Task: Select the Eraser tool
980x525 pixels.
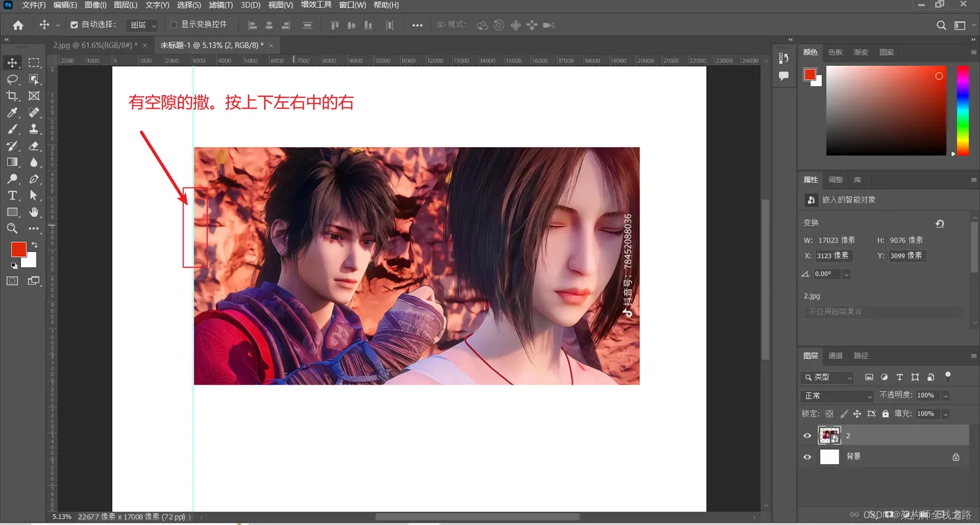Action: [34, 146]
